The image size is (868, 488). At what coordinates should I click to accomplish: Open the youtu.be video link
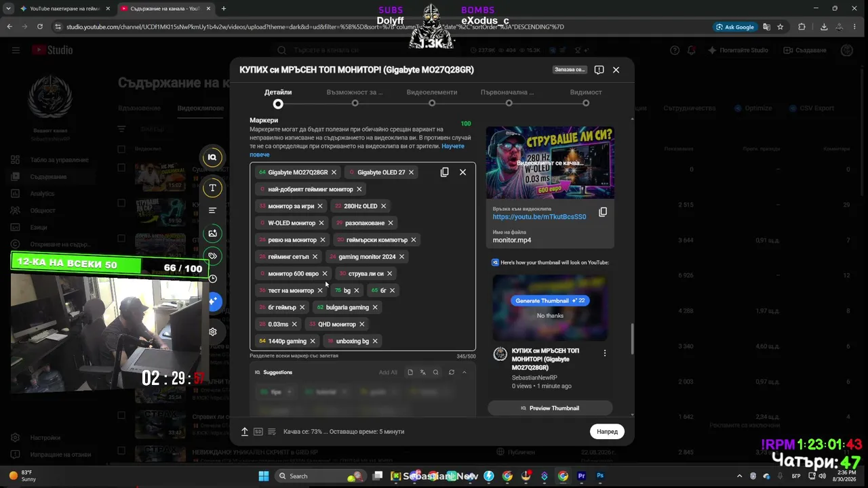pos(539,217)
